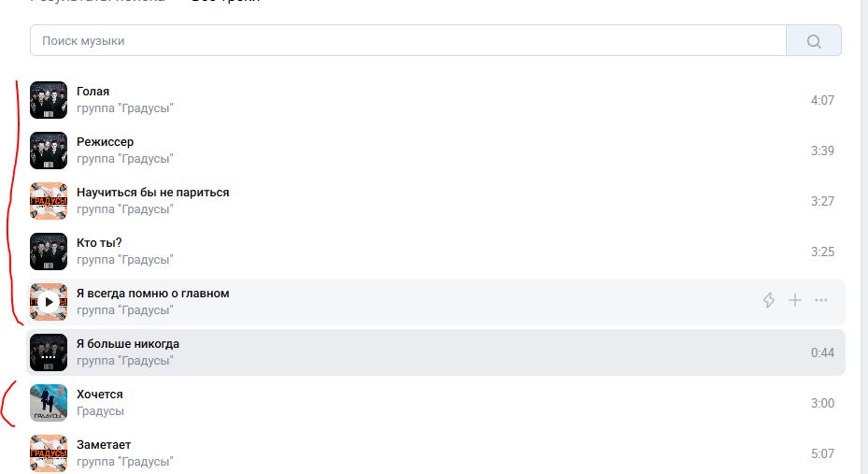Click Научиться бы не париться cover art
Viewport: 868px width, 474px height.
(49, 201)
